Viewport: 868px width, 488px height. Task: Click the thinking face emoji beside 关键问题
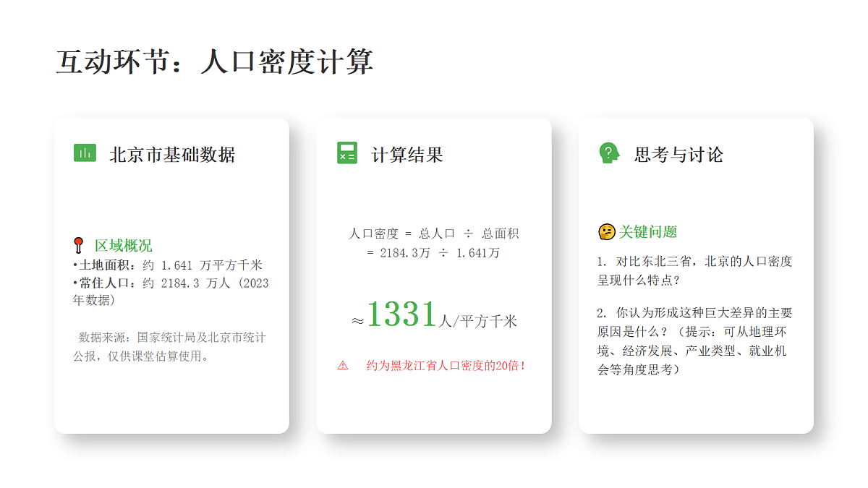[606, 232]
